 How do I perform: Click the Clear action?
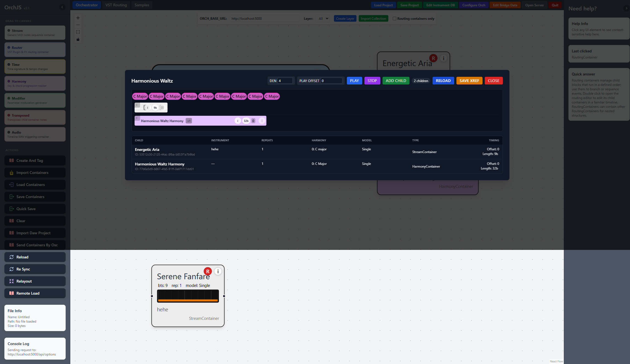pyautogui.click(x=35, y=221)
